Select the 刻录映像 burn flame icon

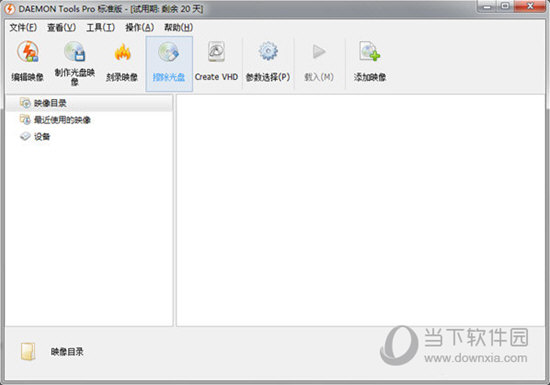click(122, 52)
